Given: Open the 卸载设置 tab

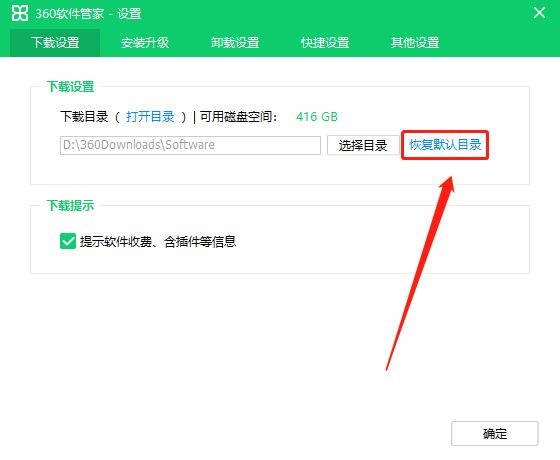Looking at the screenshot, I should (x=235, y=42).
